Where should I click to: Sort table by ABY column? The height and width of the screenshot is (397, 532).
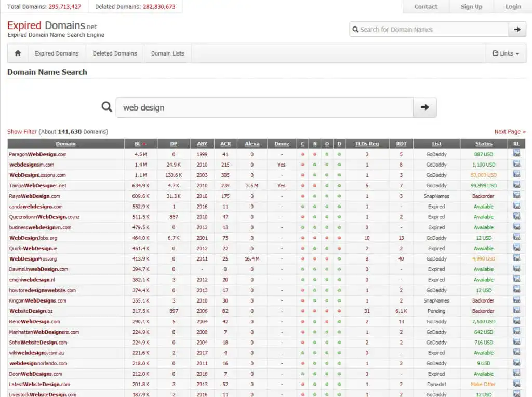pyautogui.click(x=202, y=144)
